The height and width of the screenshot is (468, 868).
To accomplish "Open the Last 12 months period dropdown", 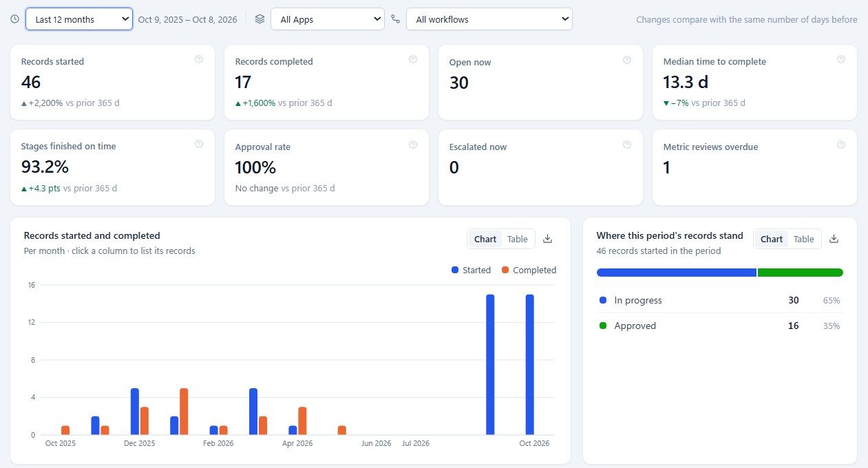I will pos(79,19).
